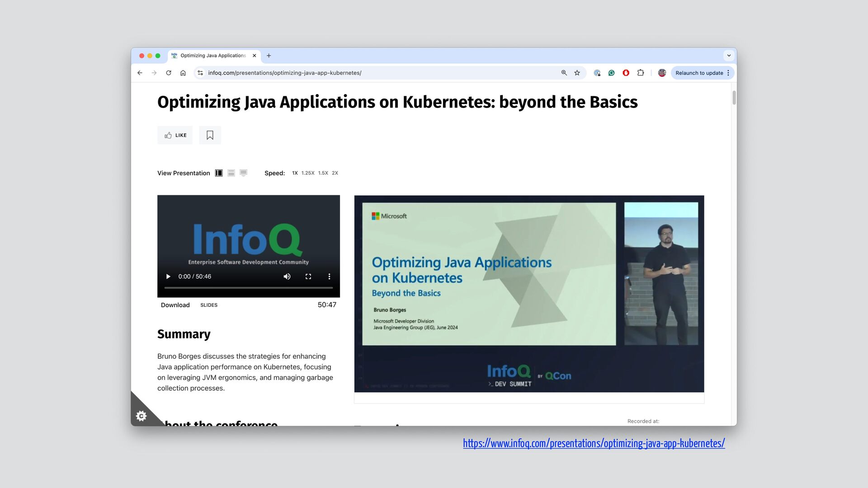Set playback speed to 2X

[x=335, y=173]
